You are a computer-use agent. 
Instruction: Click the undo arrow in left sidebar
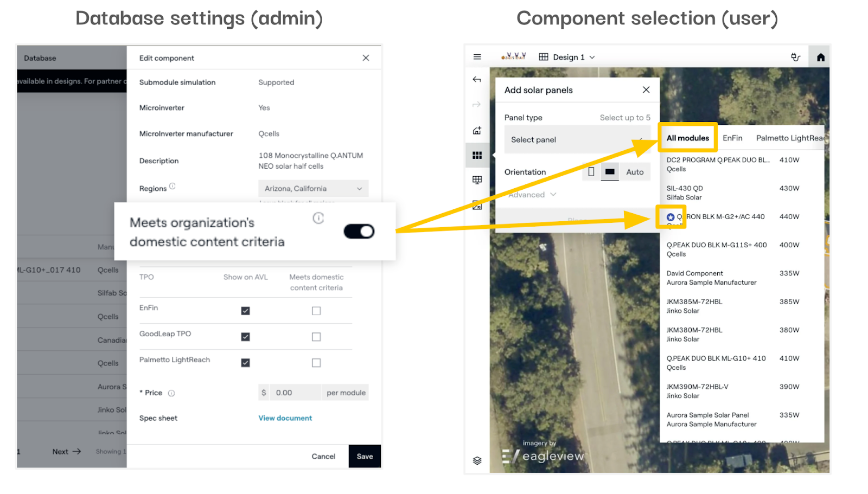tap(477, 80)
